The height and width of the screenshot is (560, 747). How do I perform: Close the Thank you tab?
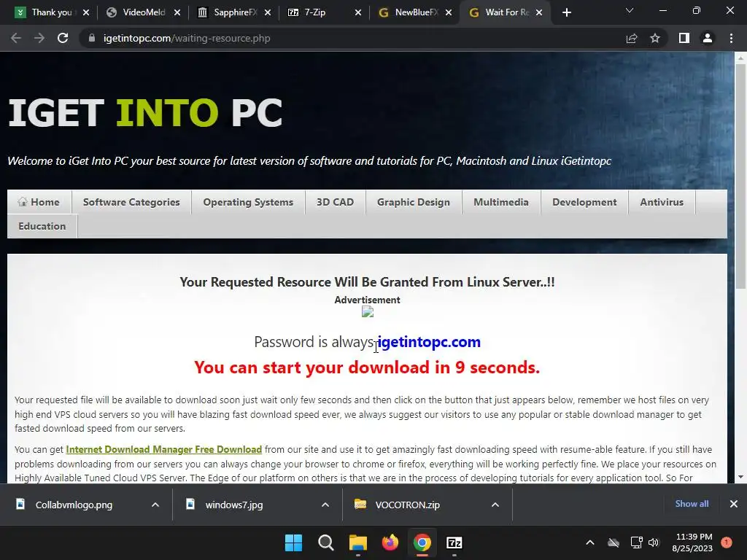[86, 12]
